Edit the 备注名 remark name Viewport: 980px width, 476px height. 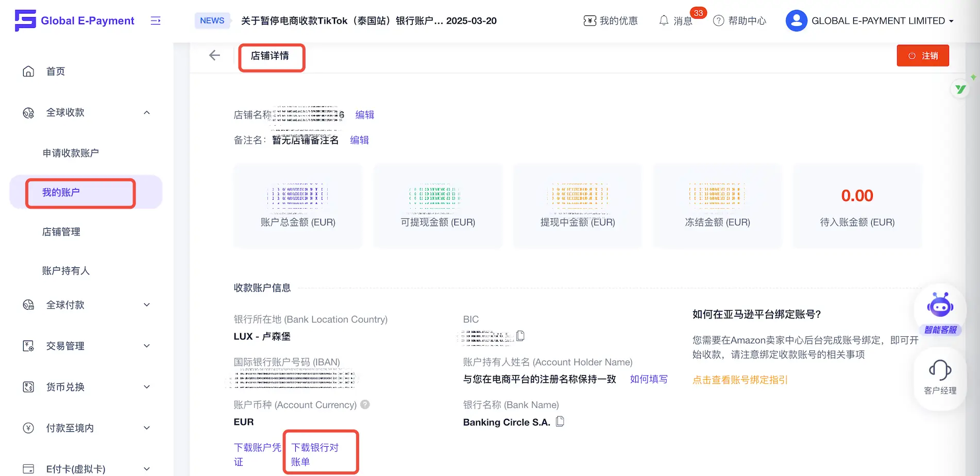(360, 140)
